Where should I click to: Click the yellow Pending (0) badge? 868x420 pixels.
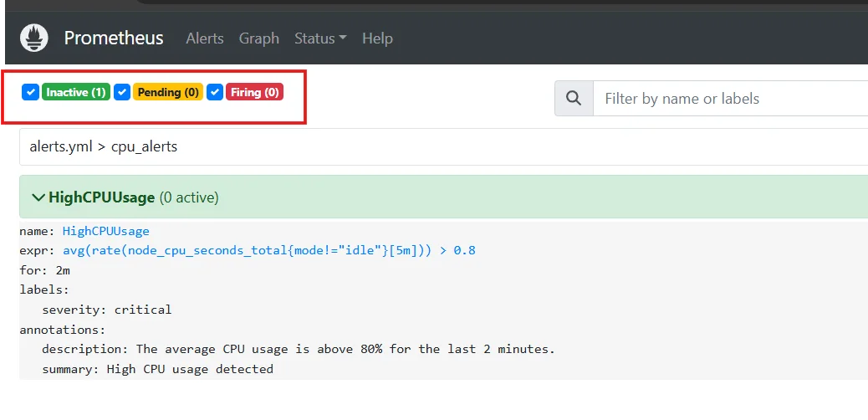click(168, 92)
